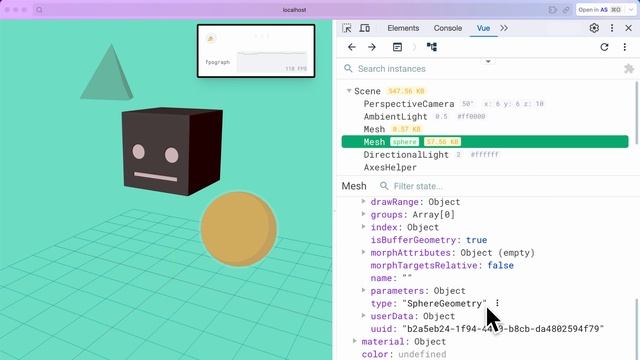Click the orange sphere in the scene
Image resolution: width=640 pixels, height=360 pixels.
coord(239,229)
